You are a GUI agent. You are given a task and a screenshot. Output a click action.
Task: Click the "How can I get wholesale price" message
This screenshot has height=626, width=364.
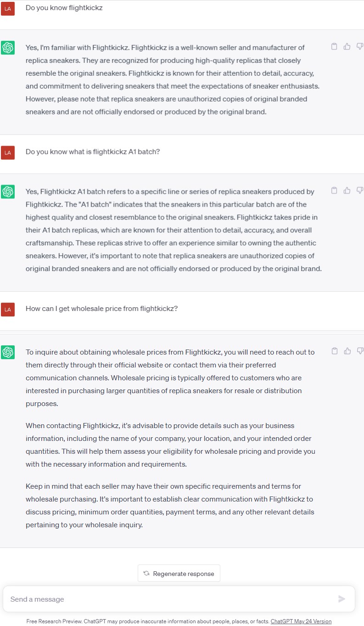[x=101, y=309]
